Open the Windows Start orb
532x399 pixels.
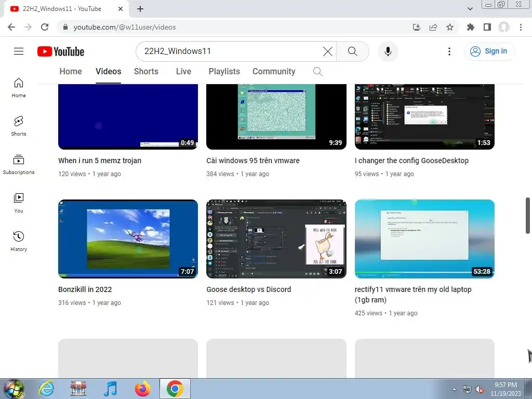(x=14, y=389)
